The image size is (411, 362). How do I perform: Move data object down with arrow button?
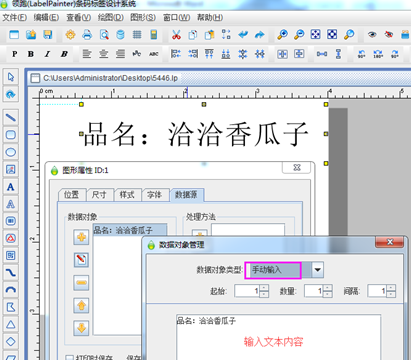[x=81, y=328]
